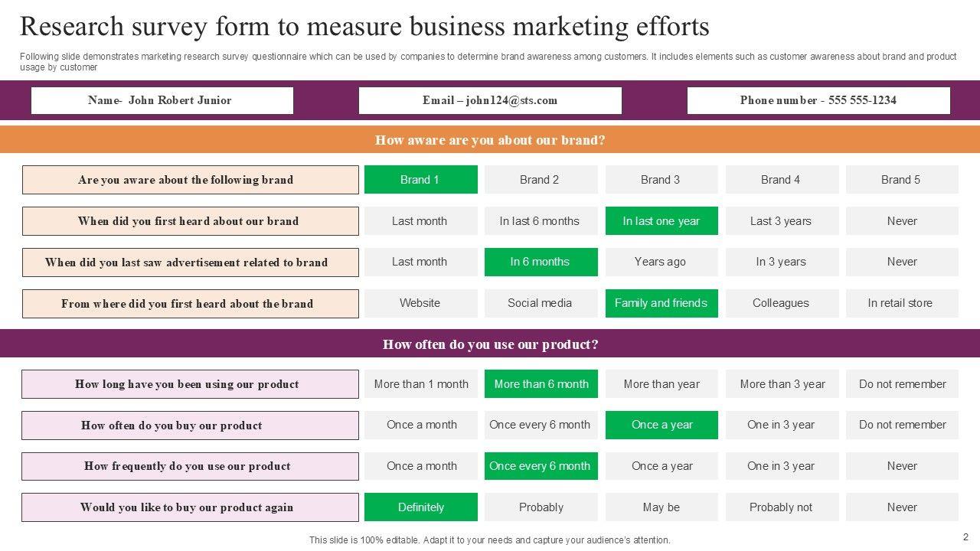Choose Brand 1 option
This screenshot has width=980, height=551.
point(420,180)
